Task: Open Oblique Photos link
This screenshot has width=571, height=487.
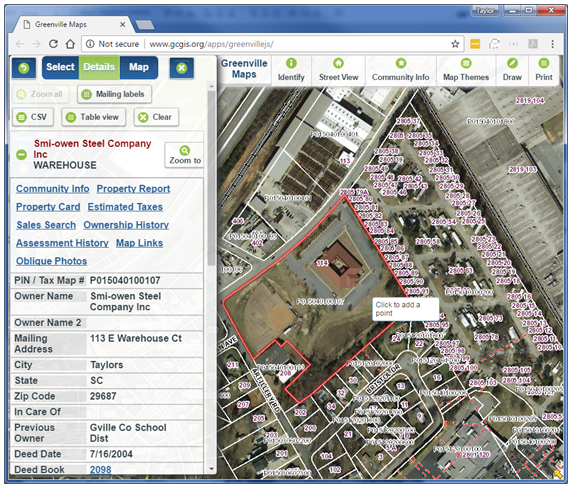Action: click(51, 261)
